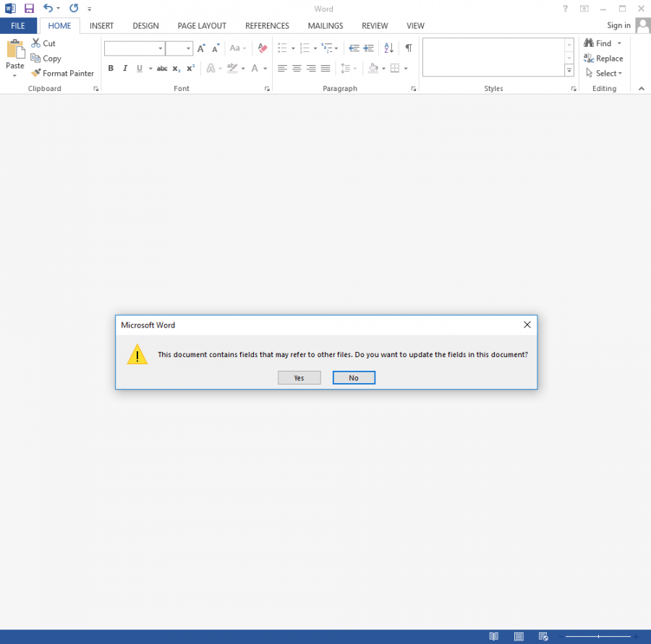Viewport: 651px width, 644px height.
Task: Click the zoom slider in status bar
Action: 598,636
